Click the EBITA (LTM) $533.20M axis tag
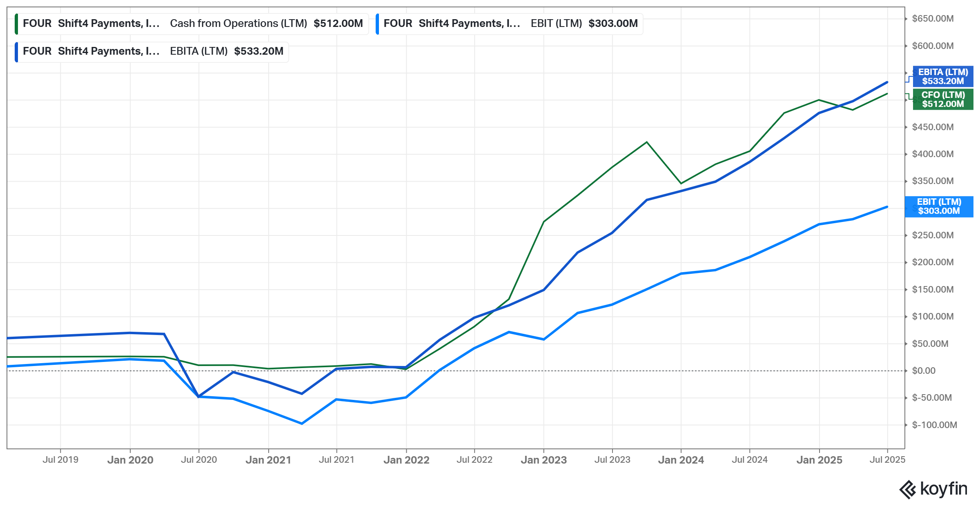Image resolution: width=980 pixels, height=506 pixels. (x=942, y=76)
